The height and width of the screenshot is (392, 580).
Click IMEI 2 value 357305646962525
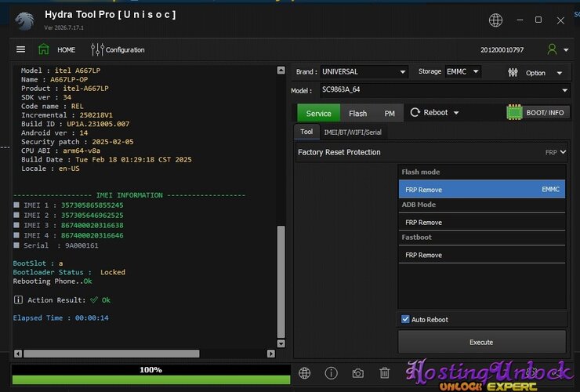[x=92, y=215]
